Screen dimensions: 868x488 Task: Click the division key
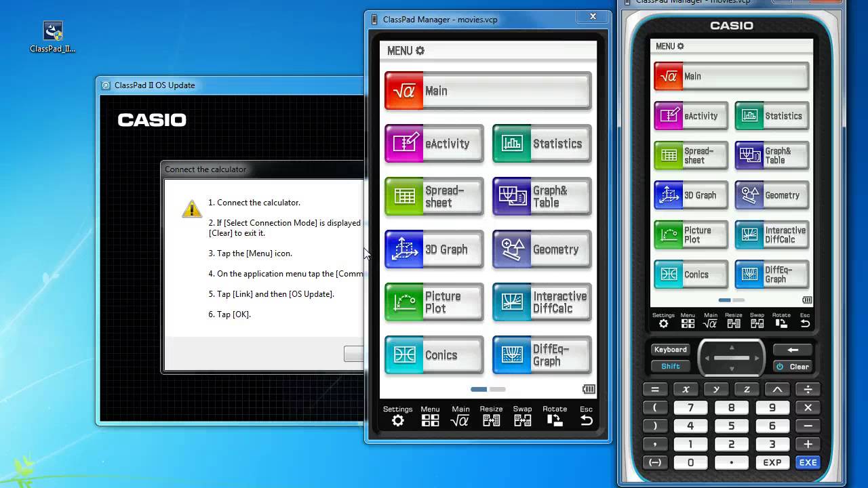808,389
